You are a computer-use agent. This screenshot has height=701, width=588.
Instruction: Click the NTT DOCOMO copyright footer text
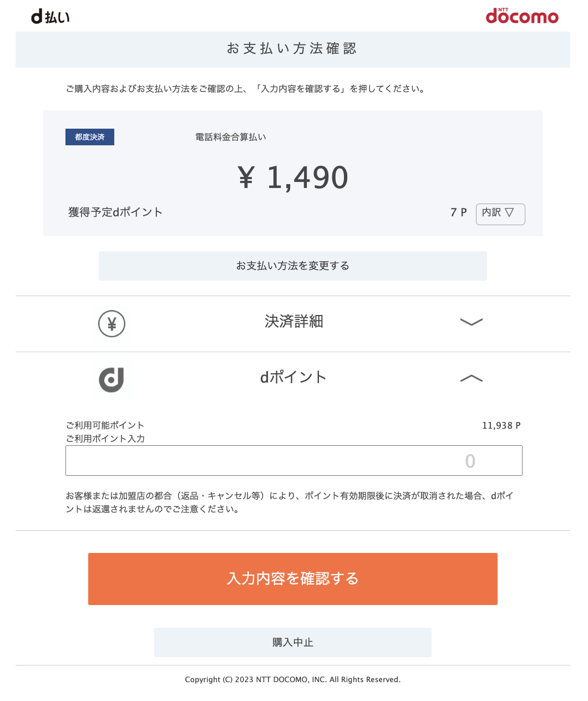292,679
